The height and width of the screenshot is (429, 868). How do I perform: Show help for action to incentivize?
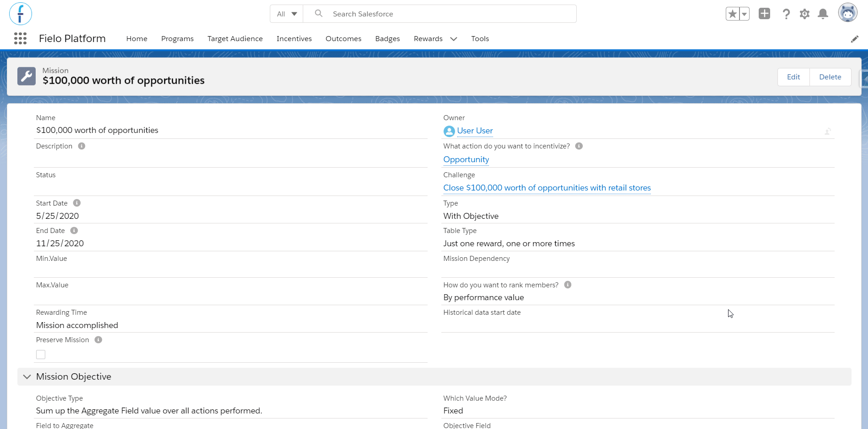click(579, 146)
